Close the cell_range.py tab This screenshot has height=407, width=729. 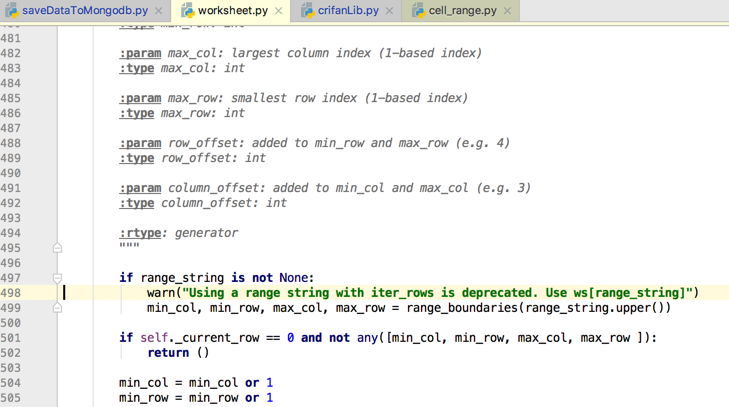click(x=507, y=11)
